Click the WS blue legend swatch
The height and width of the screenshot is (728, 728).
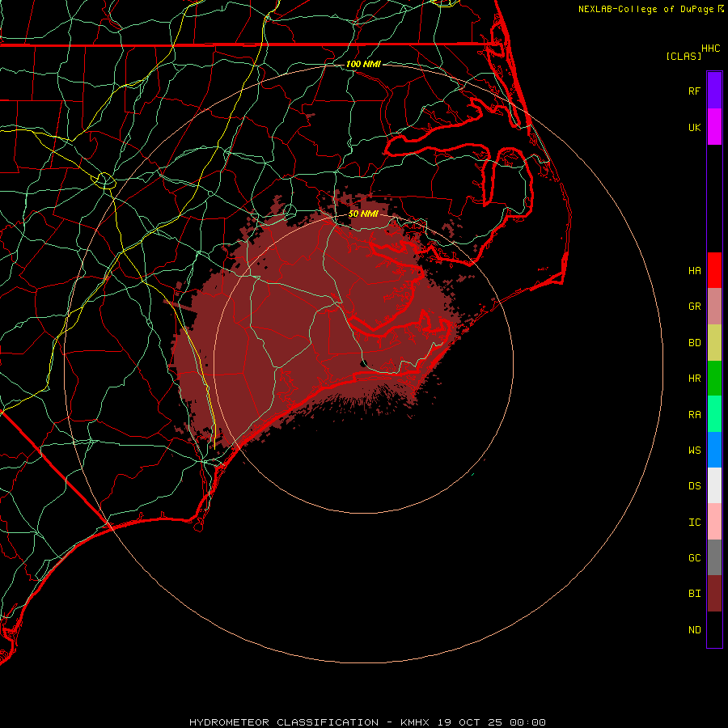714,450
